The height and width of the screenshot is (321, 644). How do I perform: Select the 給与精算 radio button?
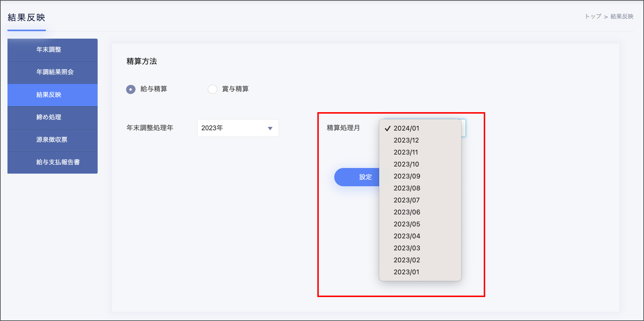pos(130,89)
